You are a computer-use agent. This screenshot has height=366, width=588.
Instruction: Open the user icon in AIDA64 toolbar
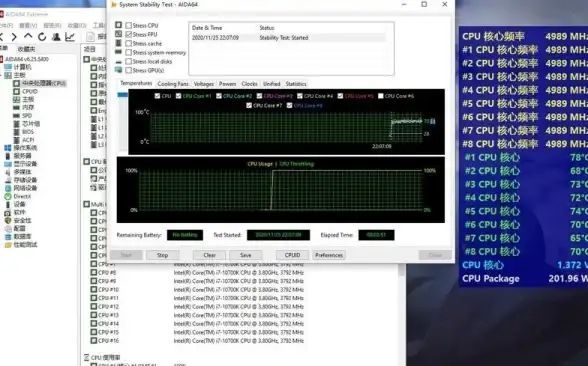pos(56,37)
